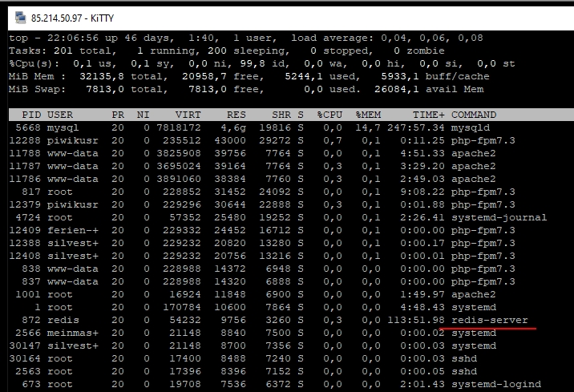Select the mysqld command entry
This screenshot has height=392, width=574.
click(471, 127)
